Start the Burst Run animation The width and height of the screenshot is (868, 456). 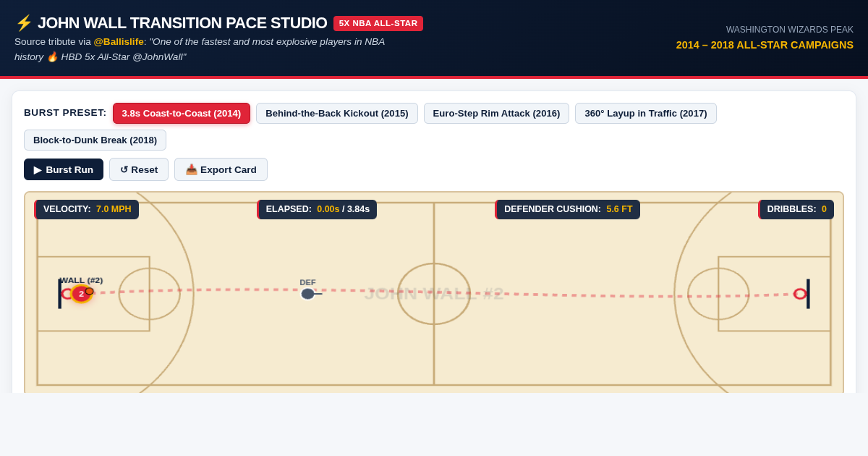point(64,169)
